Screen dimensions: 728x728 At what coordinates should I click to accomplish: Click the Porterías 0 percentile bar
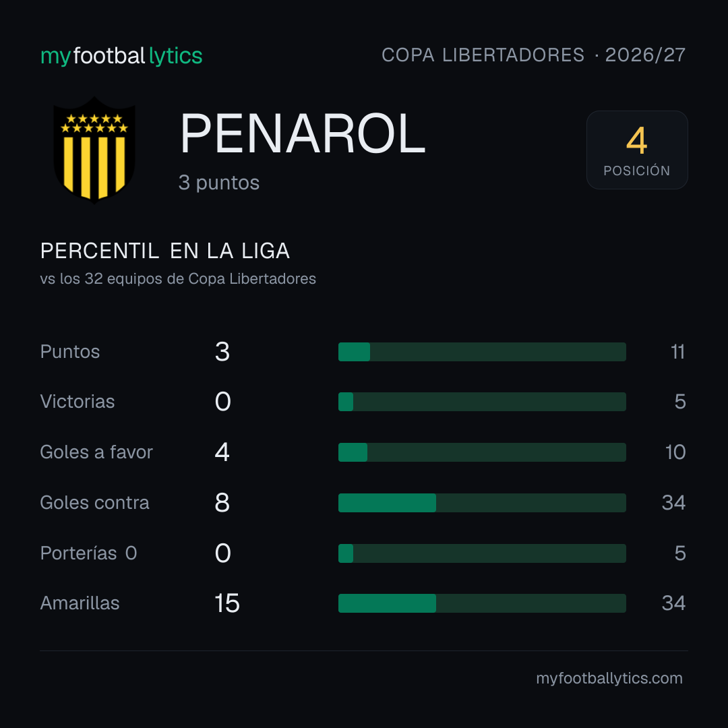pos(482,553)
